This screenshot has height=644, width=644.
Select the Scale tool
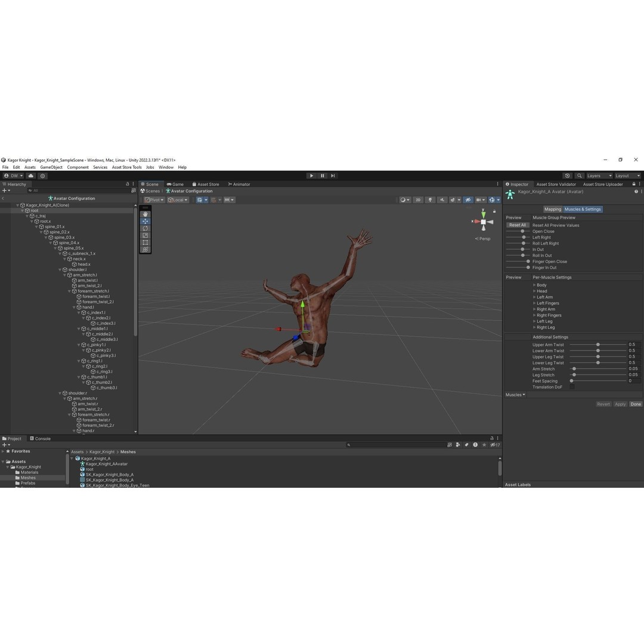click(x=145, y=236)
